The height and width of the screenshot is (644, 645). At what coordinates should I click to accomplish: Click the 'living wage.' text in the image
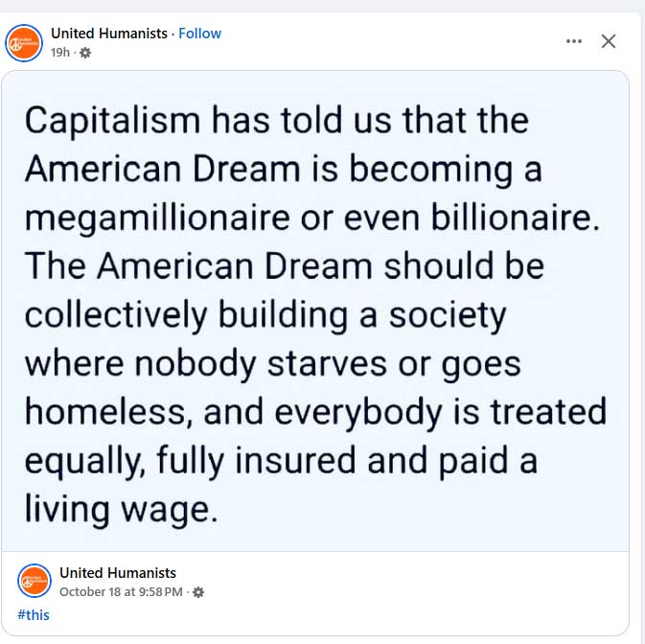(122, 510)
